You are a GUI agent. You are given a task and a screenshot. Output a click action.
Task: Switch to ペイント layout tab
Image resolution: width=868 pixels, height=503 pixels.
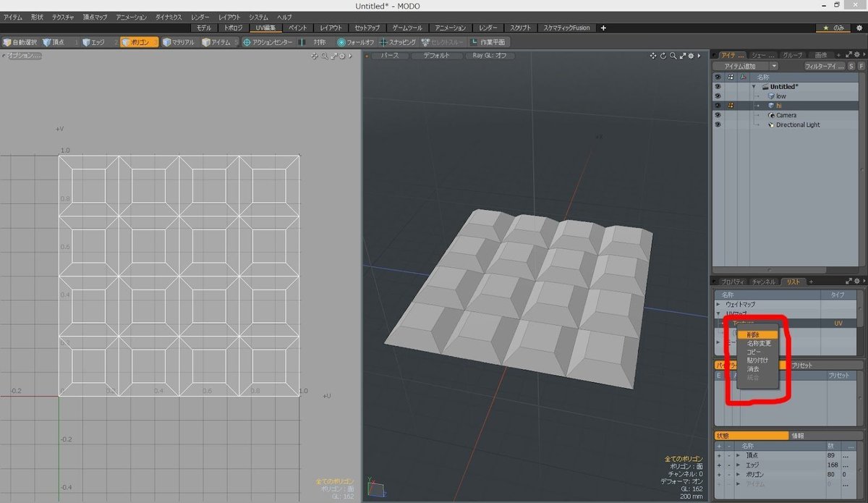tap(297, 28)
